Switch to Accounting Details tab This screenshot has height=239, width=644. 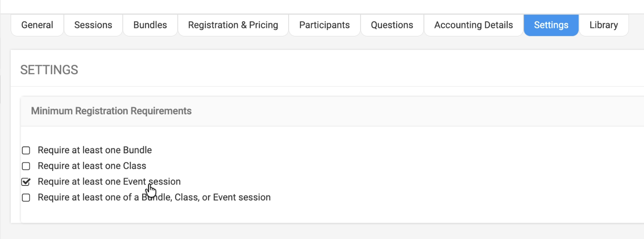473,25
